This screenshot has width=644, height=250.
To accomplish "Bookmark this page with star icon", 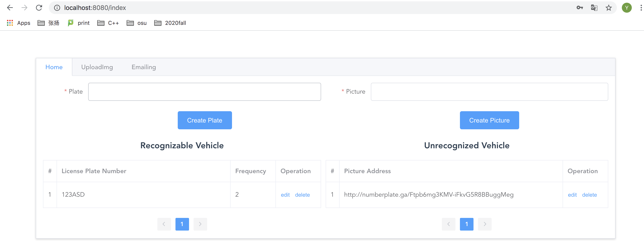I will [608, 8].
